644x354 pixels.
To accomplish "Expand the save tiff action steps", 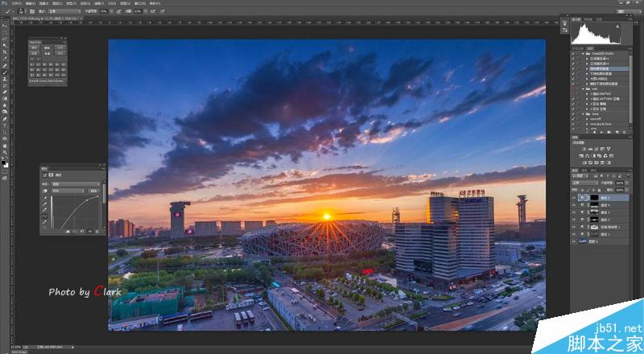I will tap(587, 119).
